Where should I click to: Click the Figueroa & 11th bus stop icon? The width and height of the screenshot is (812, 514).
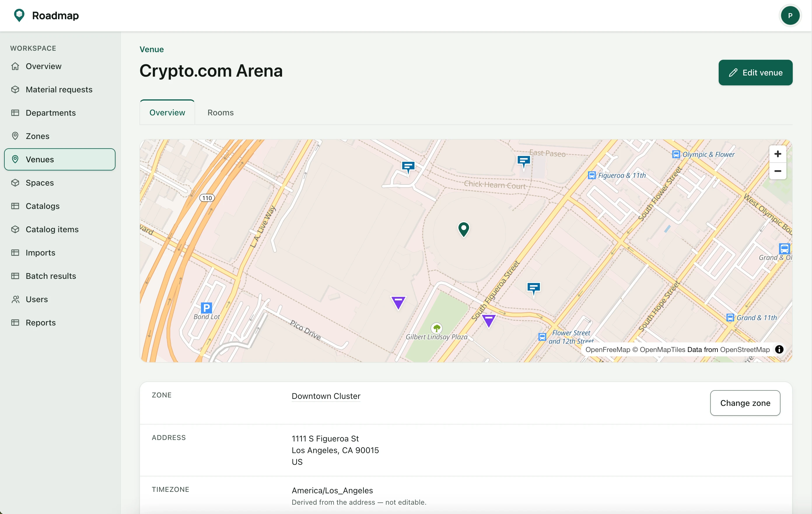[x=591, y=175]
